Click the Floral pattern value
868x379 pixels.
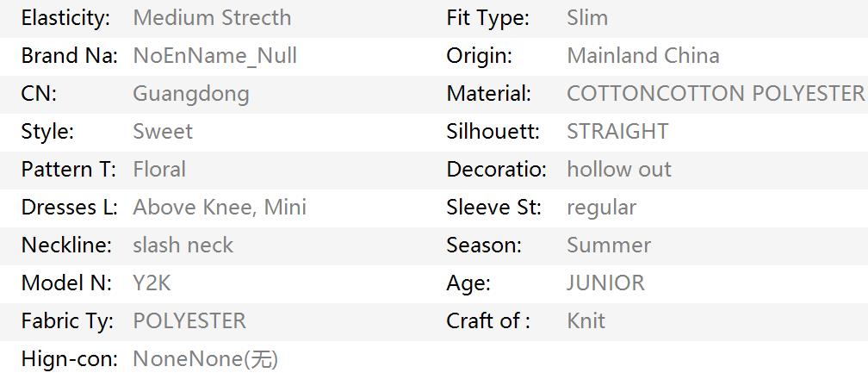(x=159, y=169)
